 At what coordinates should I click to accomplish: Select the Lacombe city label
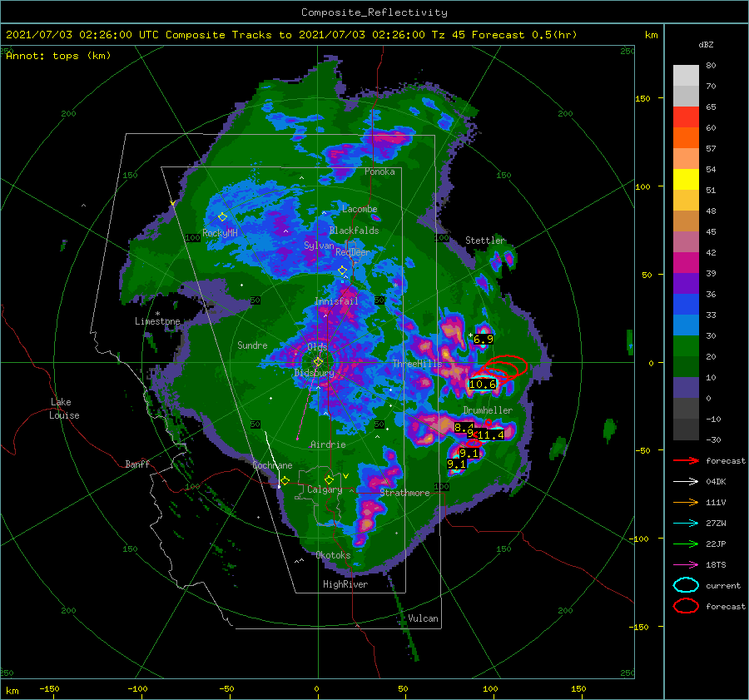click(x=360, y=209)
